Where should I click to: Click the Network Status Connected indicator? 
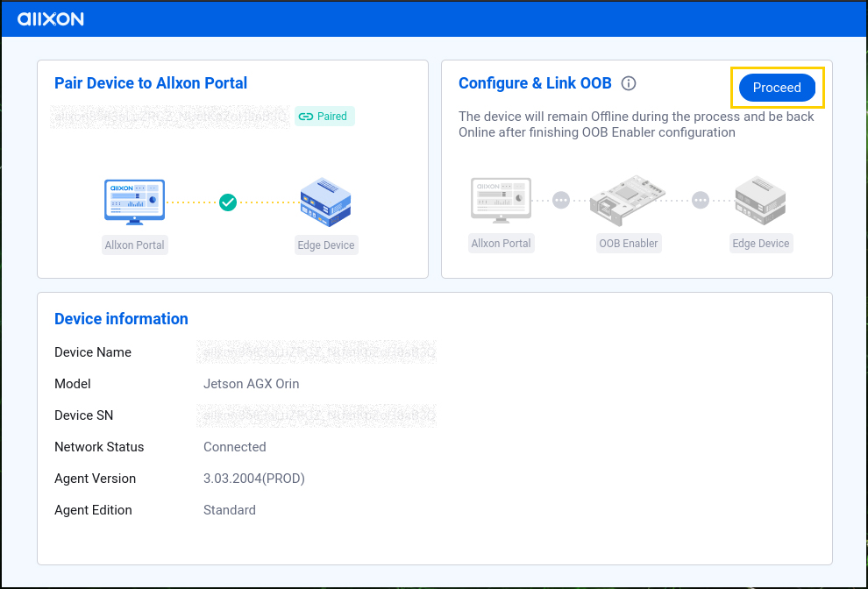click(x=234, y=447)
